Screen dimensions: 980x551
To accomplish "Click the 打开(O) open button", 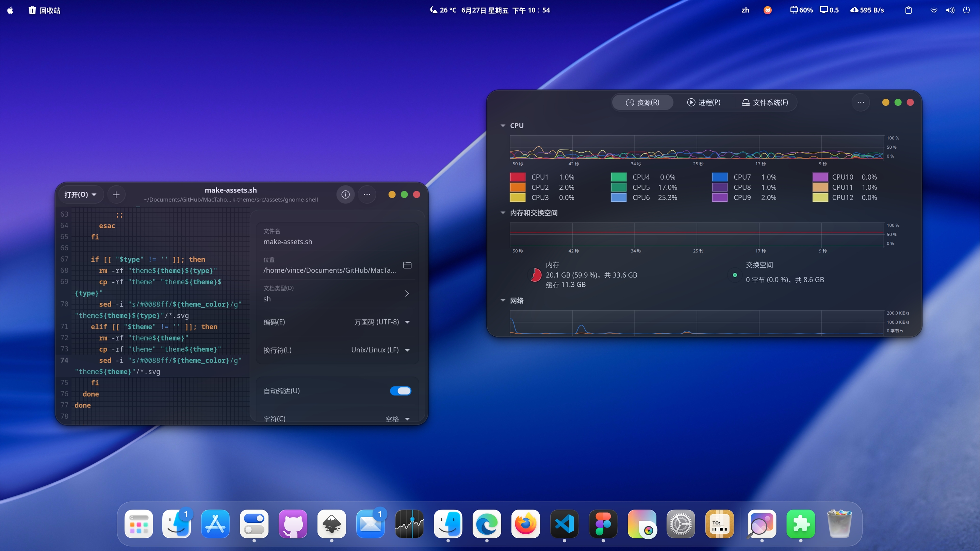I will (x=80, y=194).
